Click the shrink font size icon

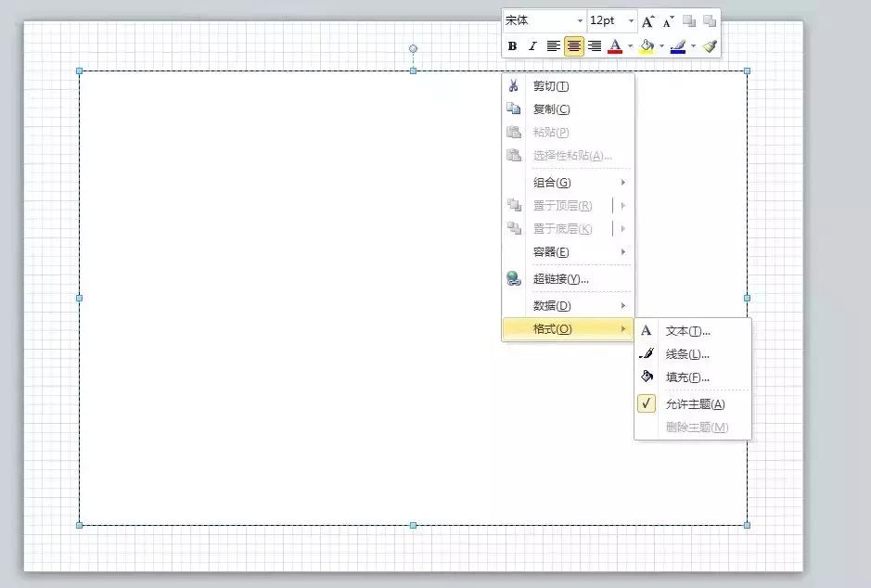(x=668, y=21)
